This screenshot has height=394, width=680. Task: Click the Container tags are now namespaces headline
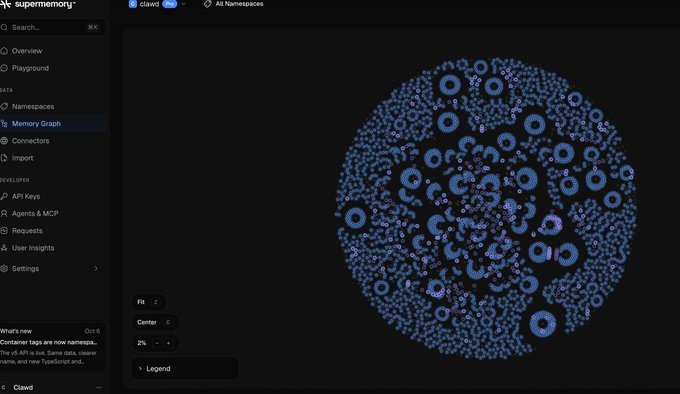[x=49, y=342]
